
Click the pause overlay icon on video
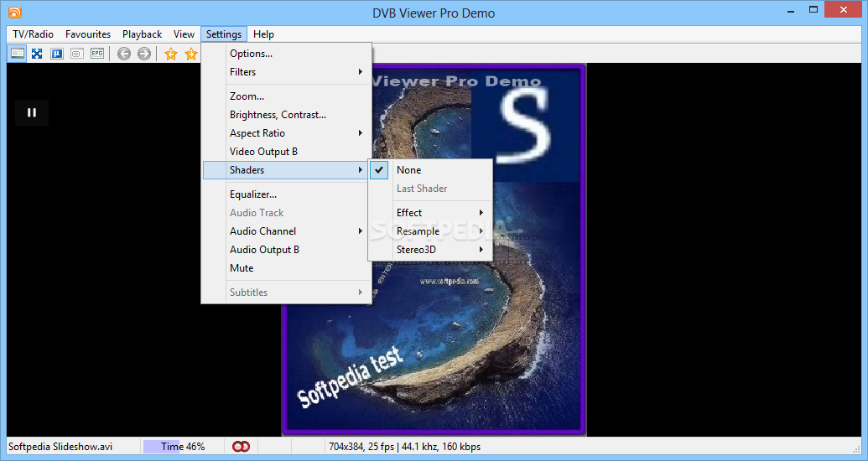[x=32, y=112]
